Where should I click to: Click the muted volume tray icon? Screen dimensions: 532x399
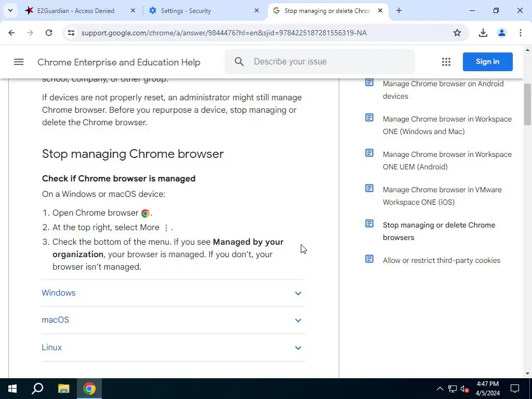[x=465, y=389]
